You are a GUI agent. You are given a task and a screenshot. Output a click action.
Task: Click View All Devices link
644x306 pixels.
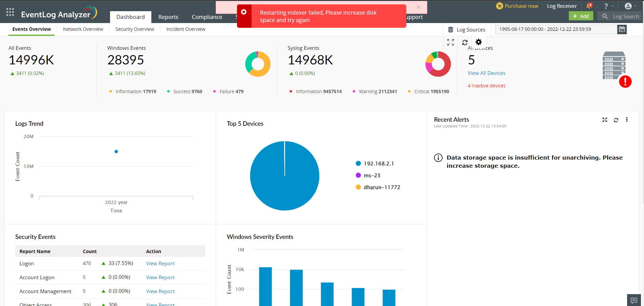click(x=486, y=73)
